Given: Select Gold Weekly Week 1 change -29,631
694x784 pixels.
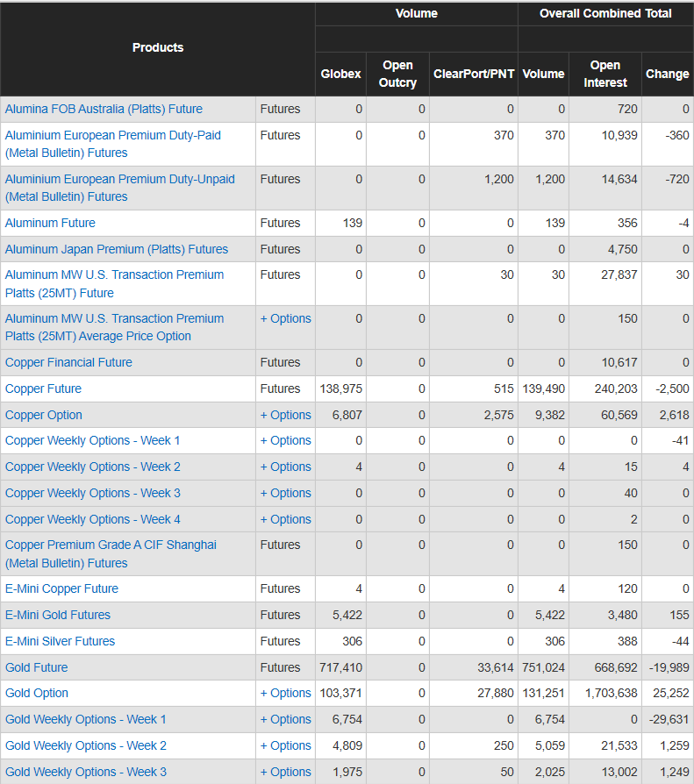Looking at the screenshot, I should 669,719.
